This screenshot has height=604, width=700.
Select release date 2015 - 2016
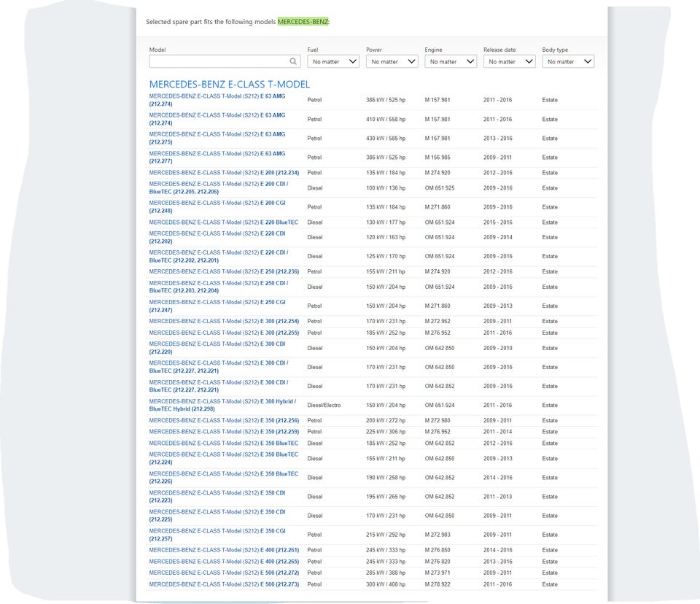pyautogui.click(x=498, y=222)
